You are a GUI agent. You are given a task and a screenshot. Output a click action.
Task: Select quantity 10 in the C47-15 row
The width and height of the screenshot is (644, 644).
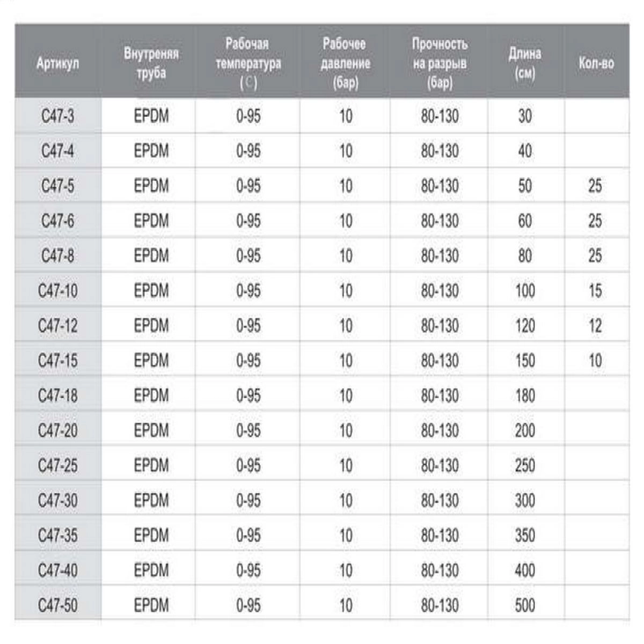[x=595, y=361]
